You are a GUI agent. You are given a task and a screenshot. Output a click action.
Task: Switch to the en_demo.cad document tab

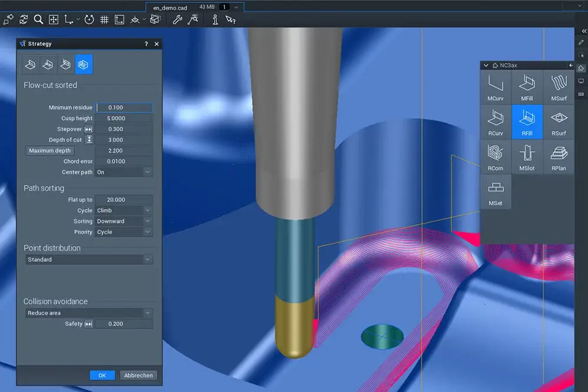pos(170,8)
